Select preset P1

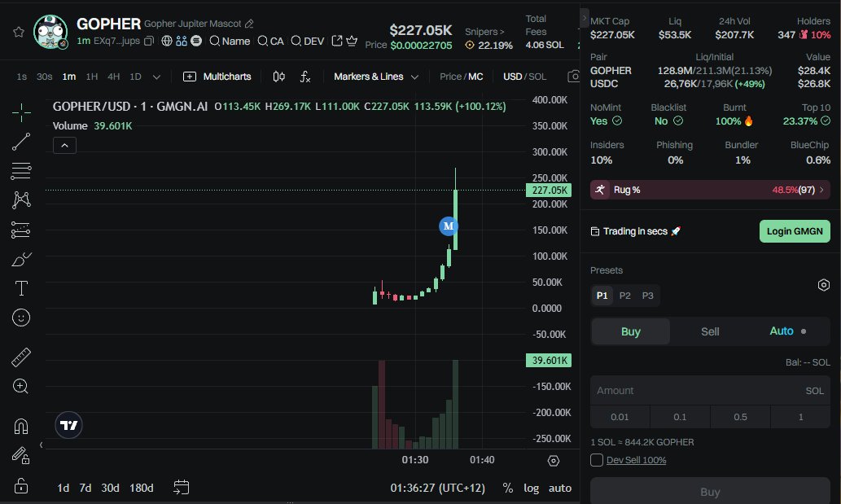(x=602, y=296)
